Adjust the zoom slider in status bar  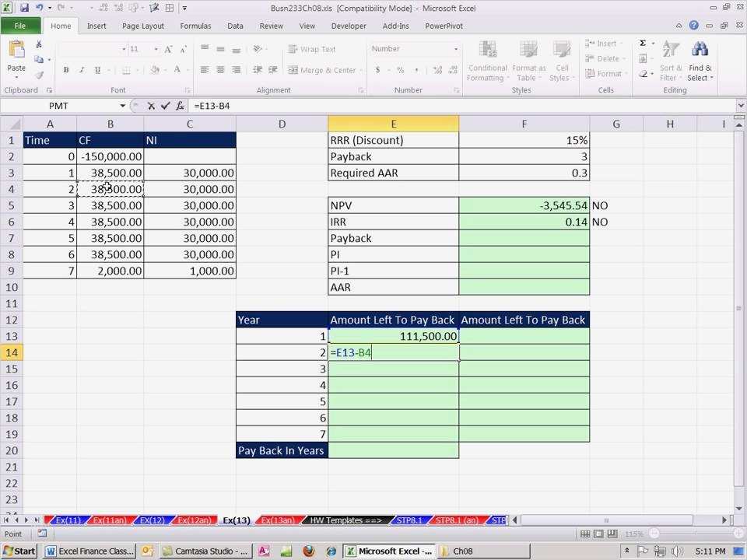(x=696, y=534)
